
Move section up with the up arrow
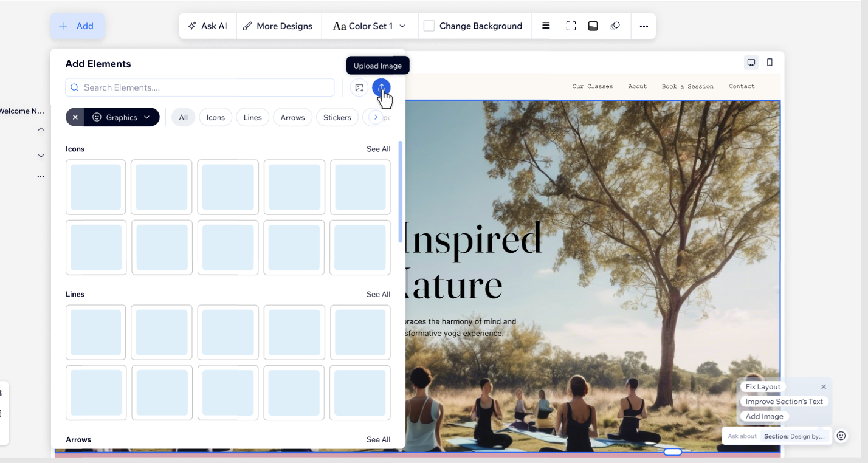(41, 131)
